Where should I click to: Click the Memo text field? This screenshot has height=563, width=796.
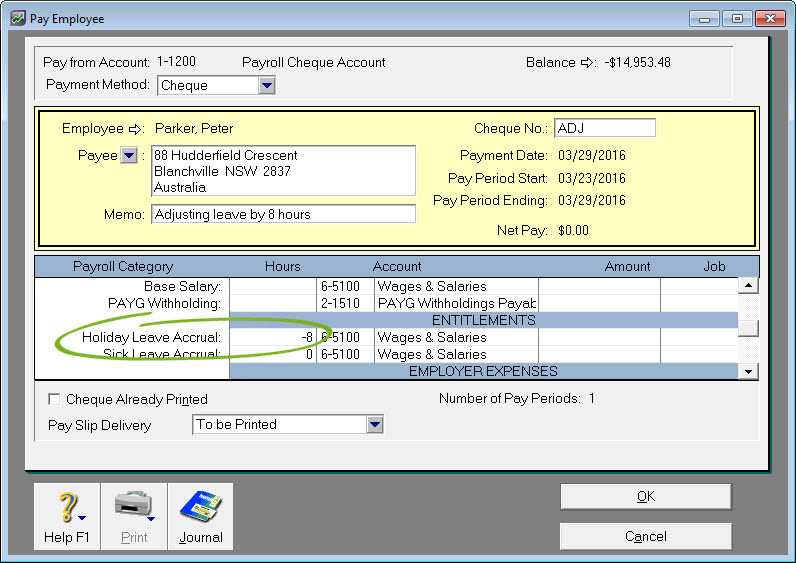point(283,214)
